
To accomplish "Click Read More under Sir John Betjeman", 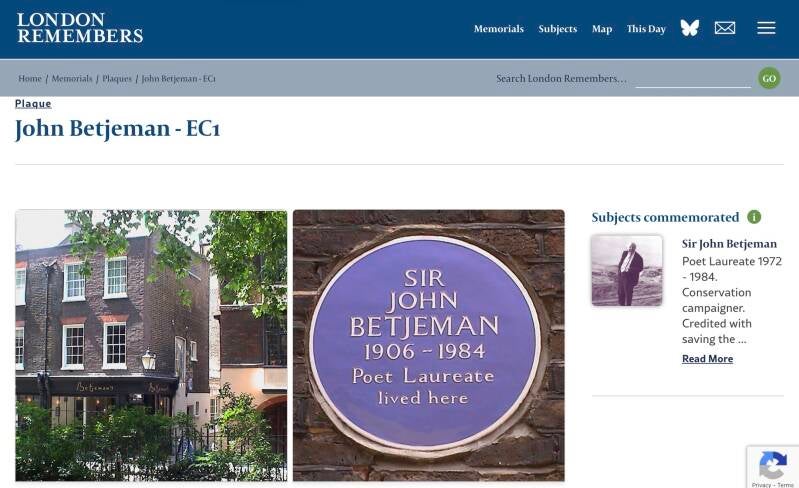I will pos(707,359).
